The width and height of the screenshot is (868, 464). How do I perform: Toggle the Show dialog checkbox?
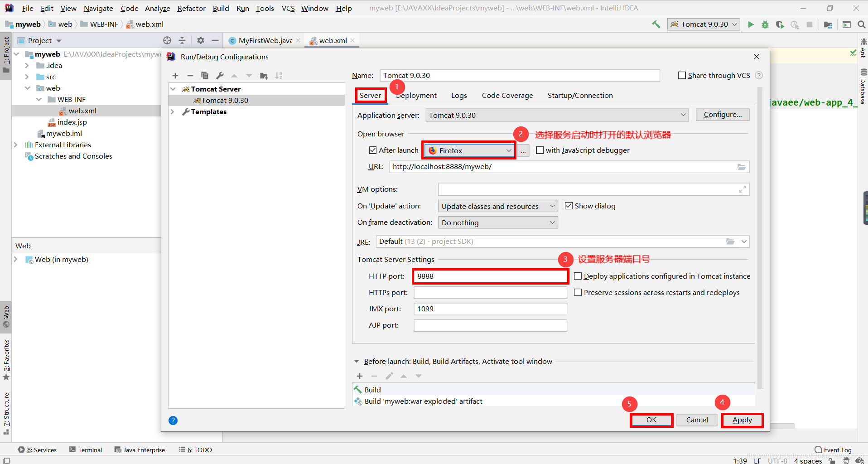point(569,206)
